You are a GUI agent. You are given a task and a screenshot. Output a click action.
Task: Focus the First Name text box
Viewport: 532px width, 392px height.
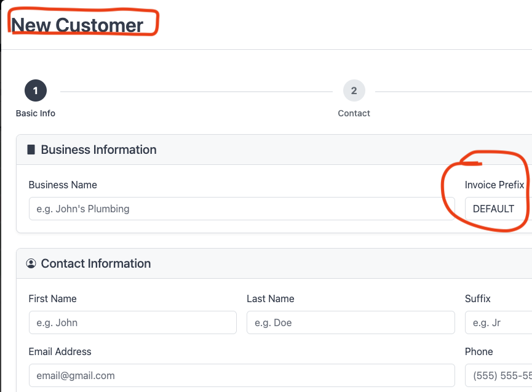[x=132, y=322]
